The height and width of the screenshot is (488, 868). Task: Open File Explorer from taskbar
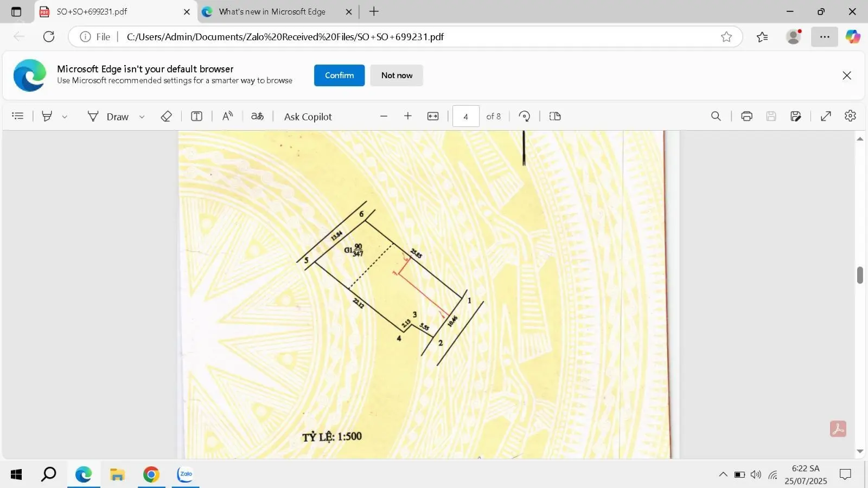point(117,474)
